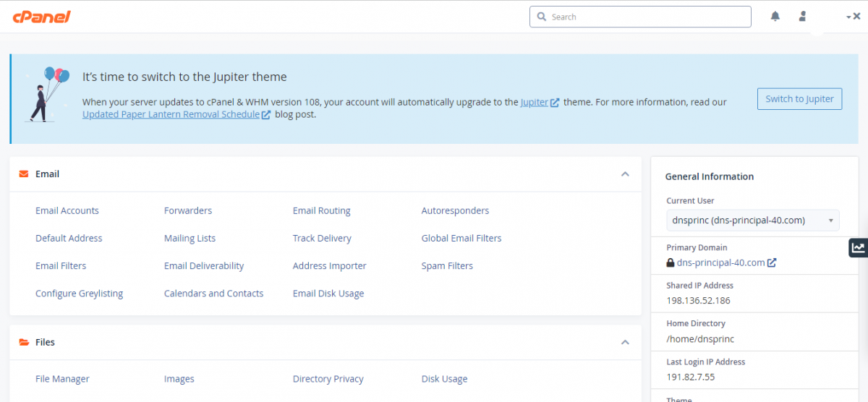
Task: Open File Manager
Action: coord(62,379)
